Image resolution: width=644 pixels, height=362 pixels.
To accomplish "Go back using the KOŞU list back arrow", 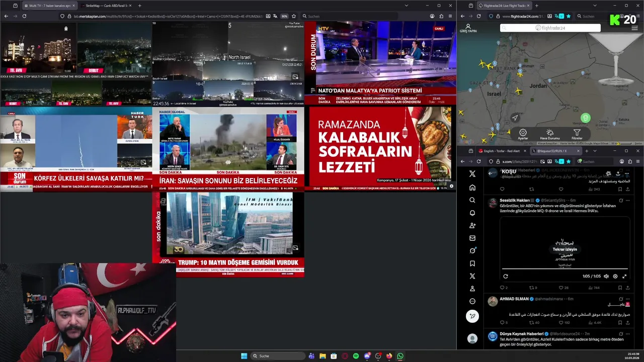I will coord(491,173).
